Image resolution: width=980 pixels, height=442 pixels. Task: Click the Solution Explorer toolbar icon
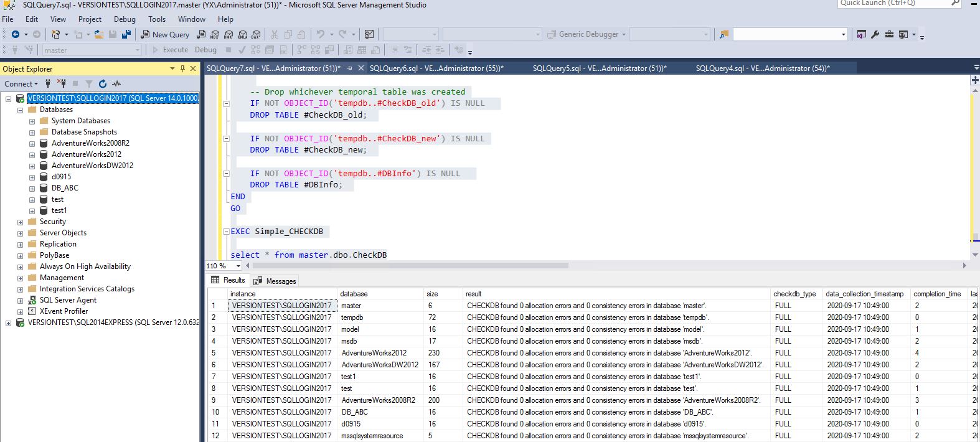click(862, 34)
